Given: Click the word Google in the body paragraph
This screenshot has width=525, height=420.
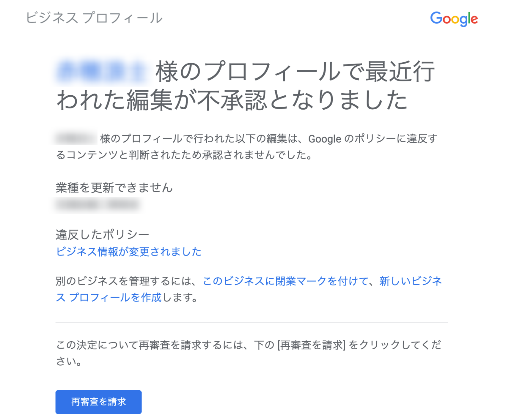Looking at the screenshot, I should click(325, 139).
